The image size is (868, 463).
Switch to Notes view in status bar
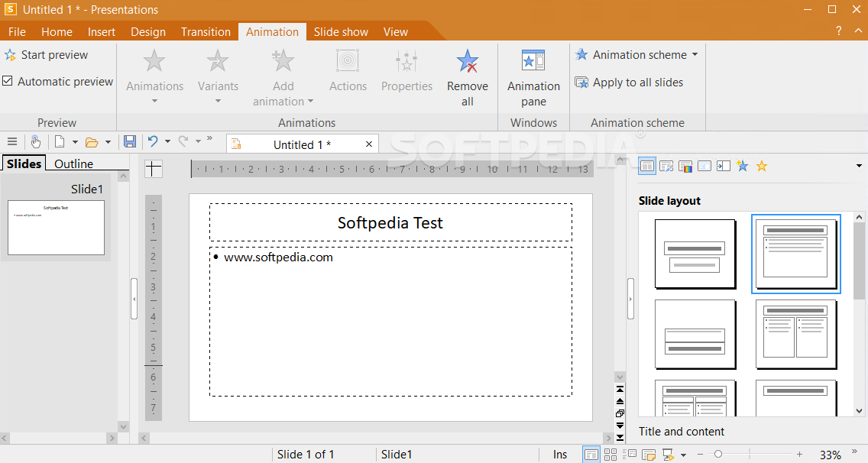click(x=648, y=455)
